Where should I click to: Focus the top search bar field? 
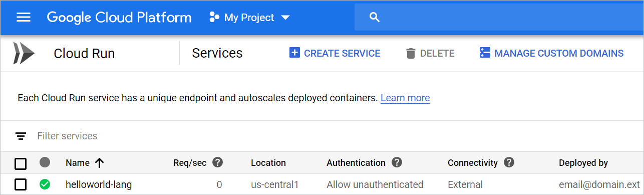tap(499, 18)
